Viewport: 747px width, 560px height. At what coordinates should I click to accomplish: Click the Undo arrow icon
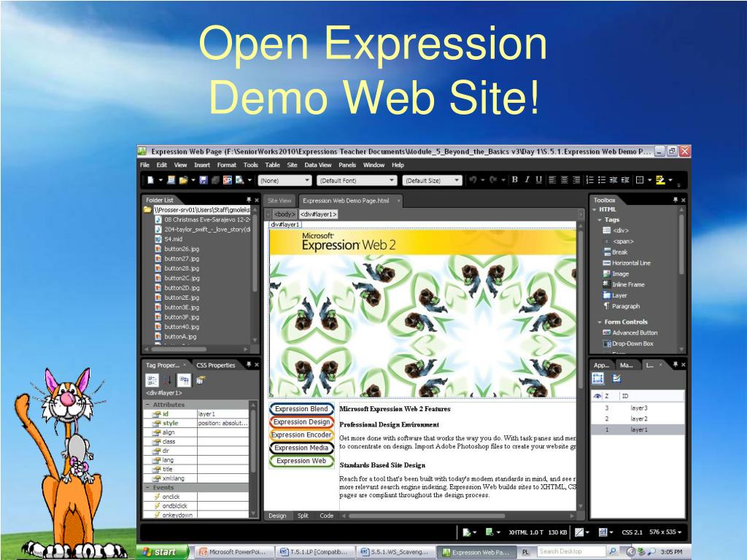(473, 180)
